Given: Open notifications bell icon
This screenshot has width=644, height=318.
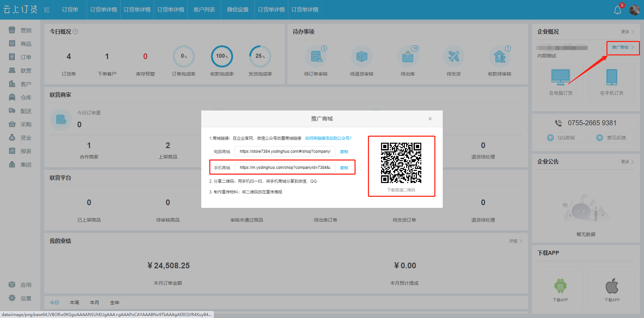Looking at the screenshot, I should [x=618, y=10].
